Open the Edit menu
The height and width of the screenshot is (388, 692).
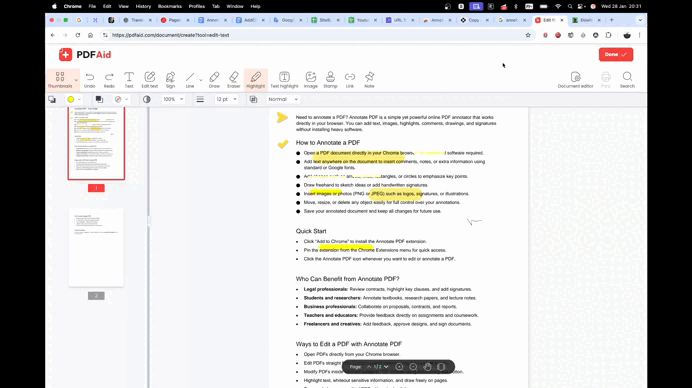(x=107, y=6)
